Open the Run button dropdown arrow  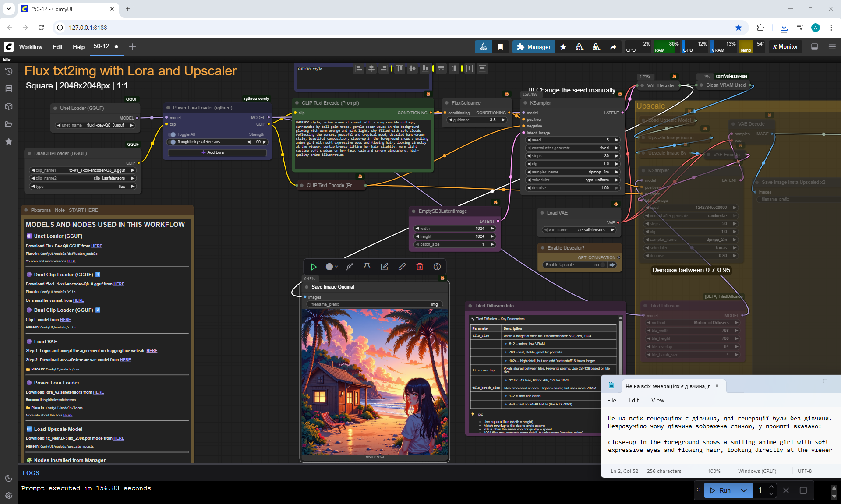(x=743, y=490)
